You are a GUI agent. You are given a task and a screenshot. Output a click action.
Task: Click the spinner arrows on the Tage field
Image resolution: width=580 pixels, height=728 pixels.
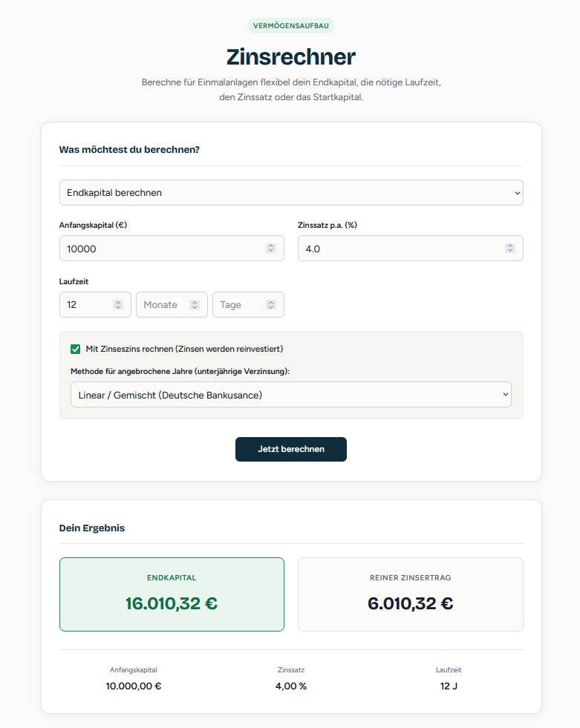(x=271, y=305)
